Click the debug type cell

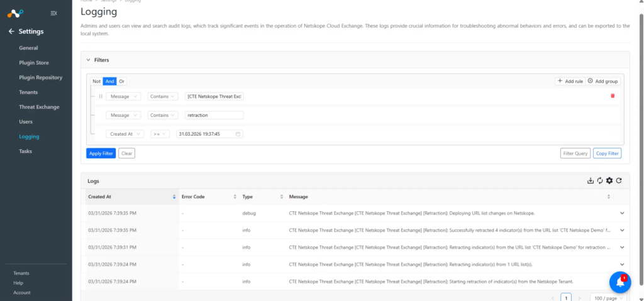click(249, 213)
